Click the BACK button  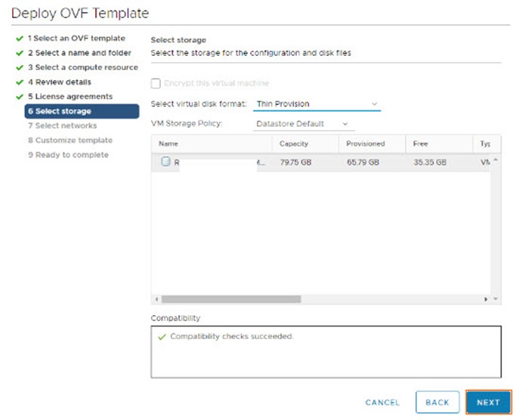[x=437, y=403]
